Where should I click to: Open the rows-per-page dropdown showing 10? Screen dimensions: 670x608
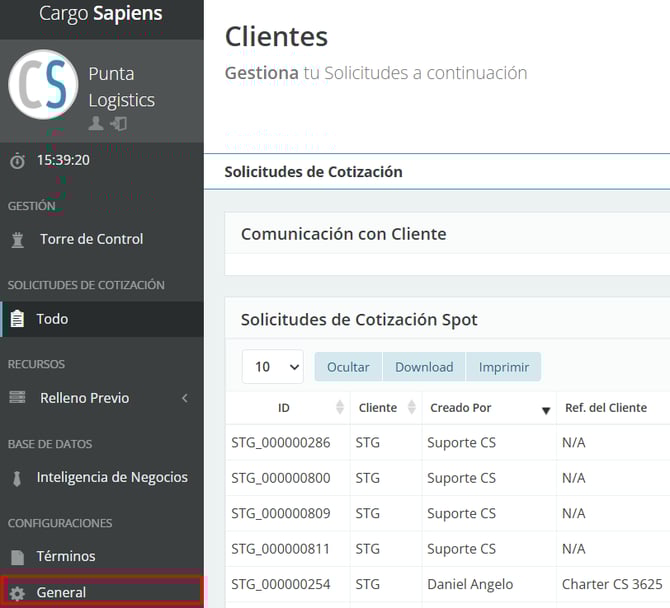(272, 367)
